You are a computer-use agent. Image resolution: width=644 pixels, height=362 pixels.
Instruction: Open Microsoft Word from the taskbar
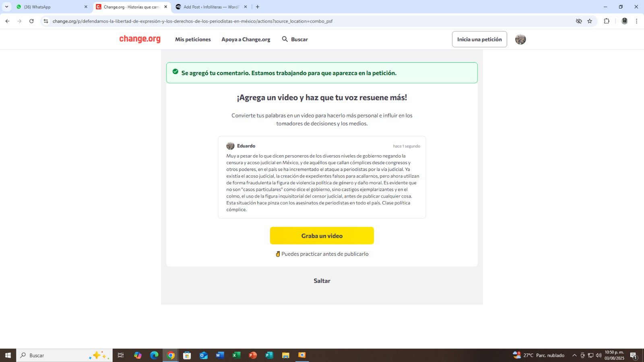220,355
